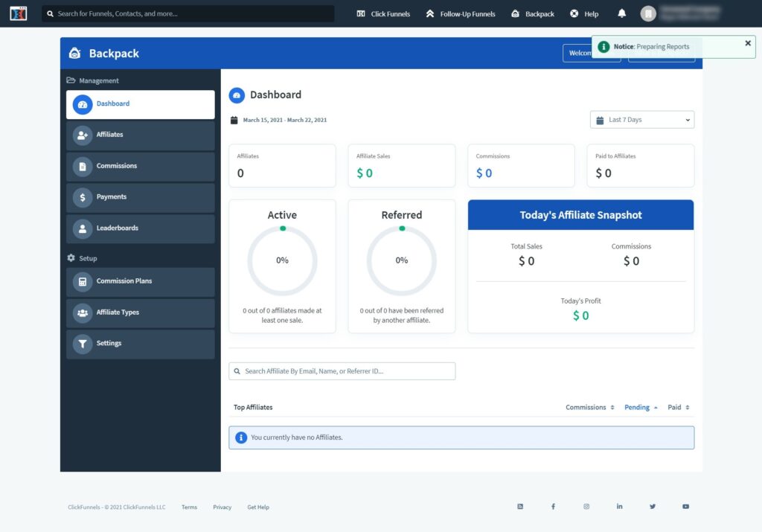Click the Terms footer link
Image resolution: width=762 pixels, height=532 pixels.
click(x=189, y=507)
